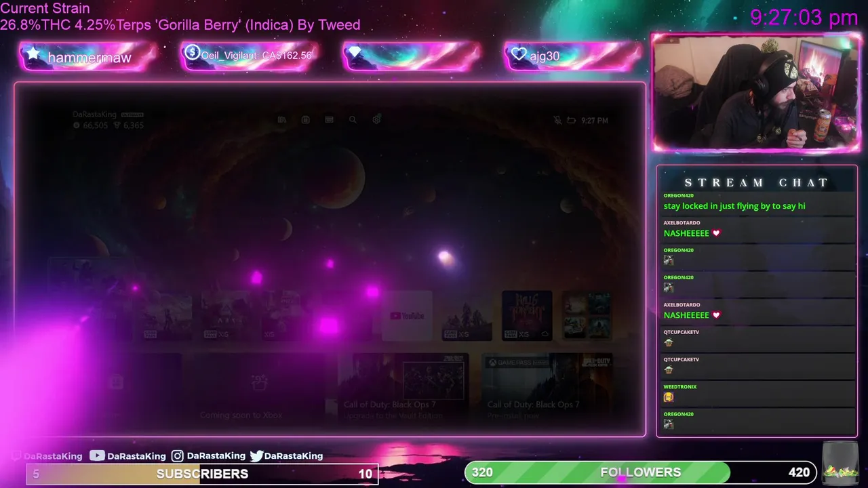Click the ajg30 banner label
This screenshot has width=868, height=488.
(x=545, y=56)
